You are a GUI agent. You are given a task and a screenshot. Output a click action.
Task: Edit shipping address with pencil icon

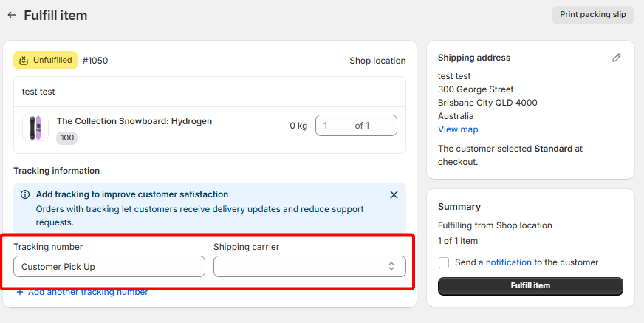(617, 58)
